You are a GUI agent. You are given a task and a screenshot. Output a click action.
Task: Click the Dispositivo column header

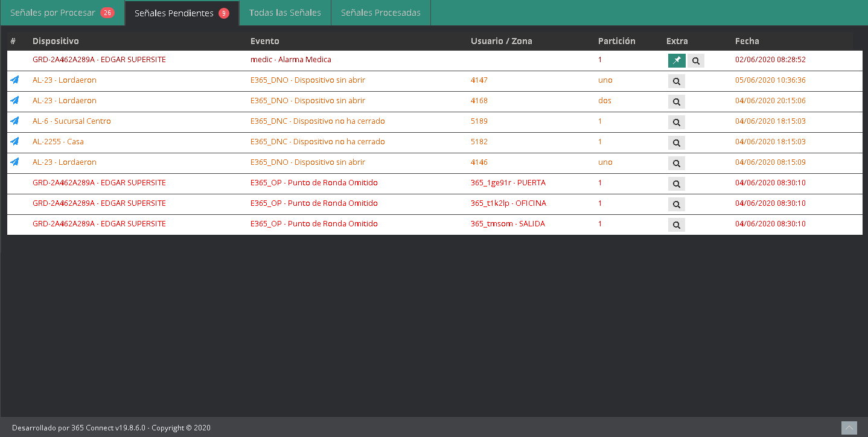pos(56,41)
